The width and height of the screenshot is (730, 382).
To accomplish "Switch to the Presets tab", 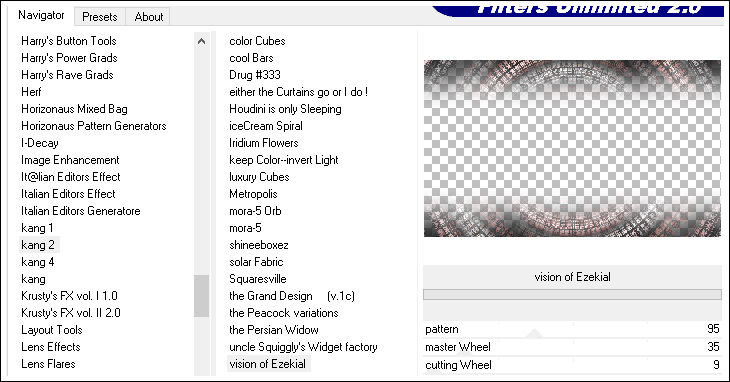I will tap(100, 17).
